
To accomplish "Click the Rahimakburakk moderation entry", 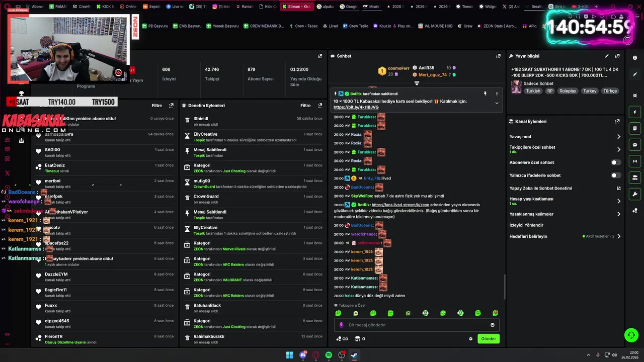I will click(209, 336).
